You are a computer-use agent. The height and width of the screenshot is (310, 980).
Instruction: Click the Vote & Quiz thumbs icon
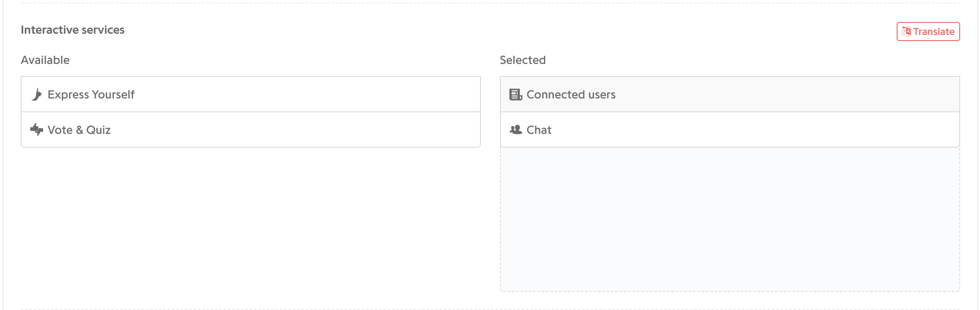37,130
